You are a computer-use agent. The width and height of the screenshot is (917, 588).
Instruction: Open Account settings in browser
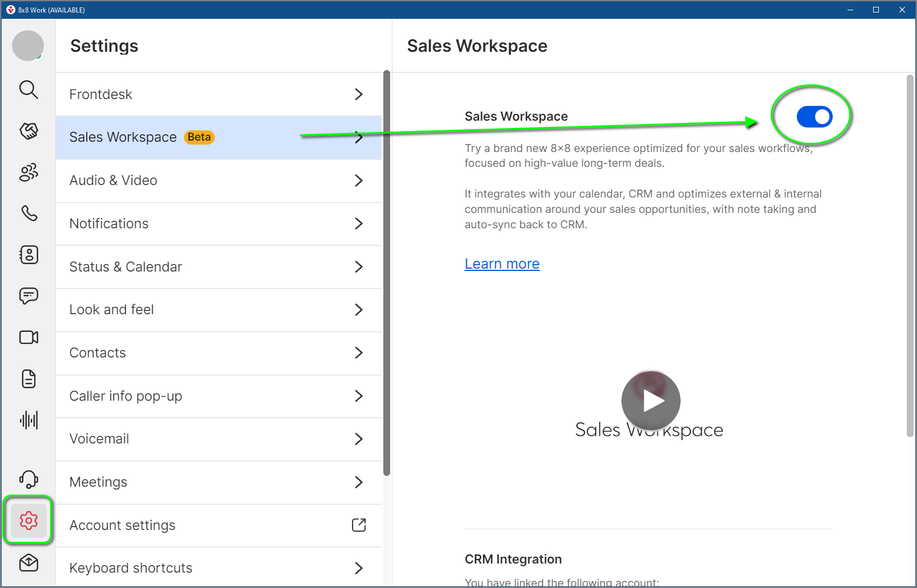tap(219, 525)
